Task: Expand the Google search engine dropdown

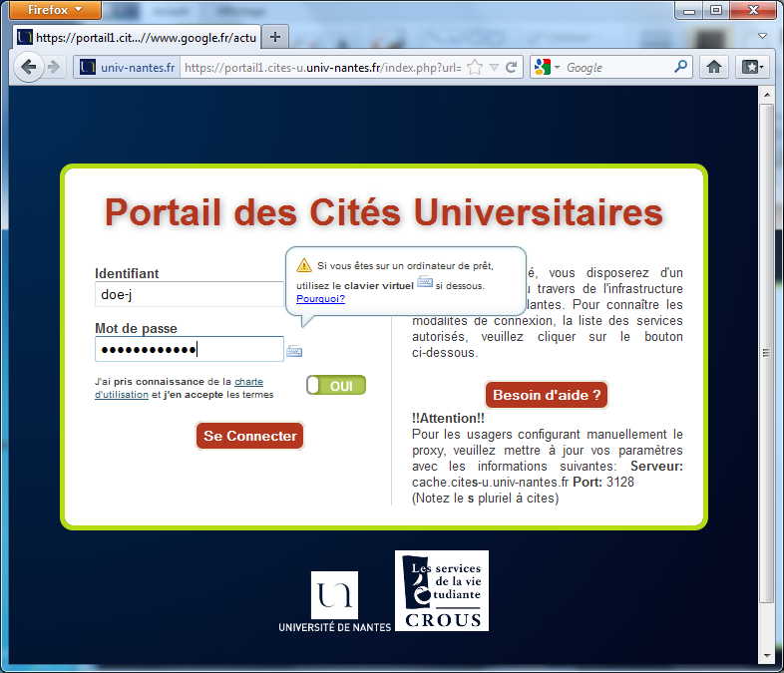Action: (x=548, y=68)
